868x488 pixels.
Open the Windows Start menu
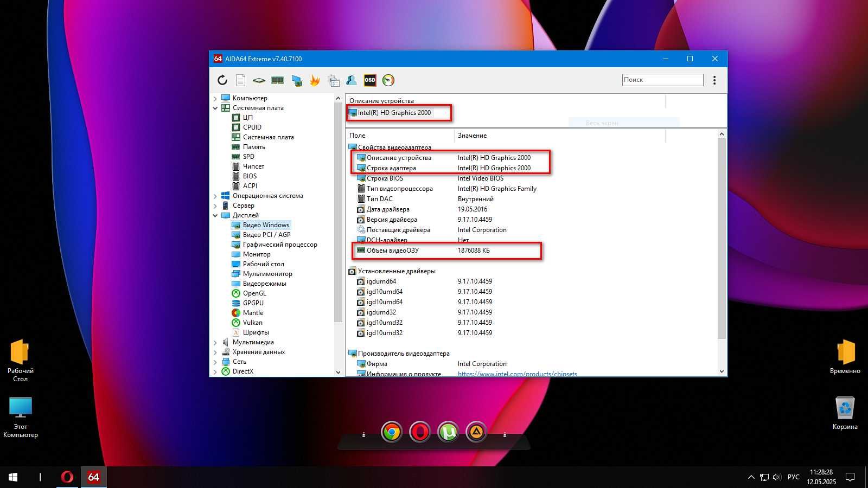point(13,477)
